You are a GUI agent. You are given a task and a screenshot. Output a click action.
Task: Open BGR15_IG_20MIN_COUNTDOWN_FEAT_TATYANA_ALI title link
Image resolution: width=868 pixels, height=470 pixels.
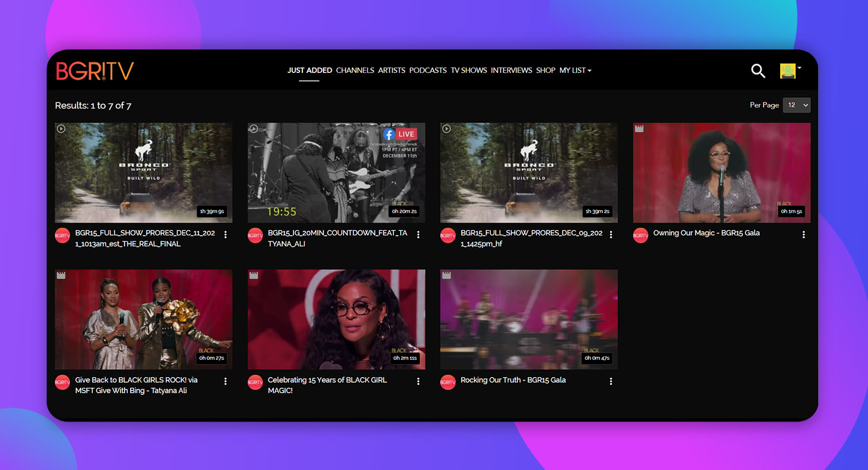[x=337, y=239]
